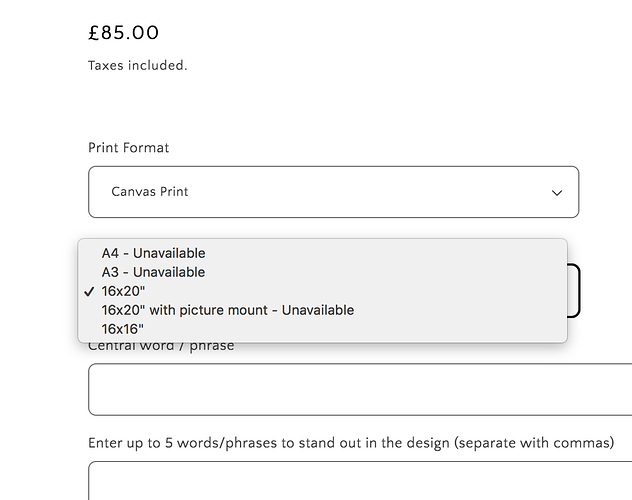This screenshot has width=632, height=500.
Task: Click the word Unavailable in the A4 row
Action: [x=170, y=253]
